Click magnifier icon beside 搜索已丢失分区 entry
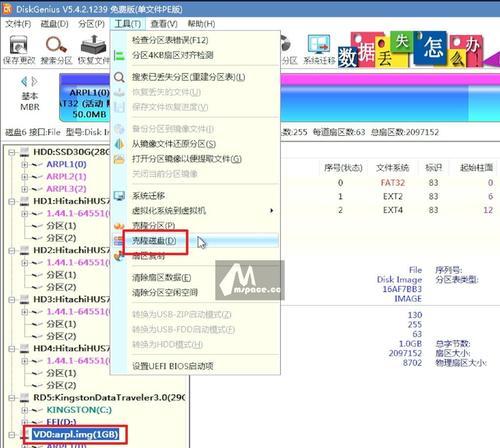The width and height of the screenshot is (500, 448). pyautogui.click(x=119, y=77)
